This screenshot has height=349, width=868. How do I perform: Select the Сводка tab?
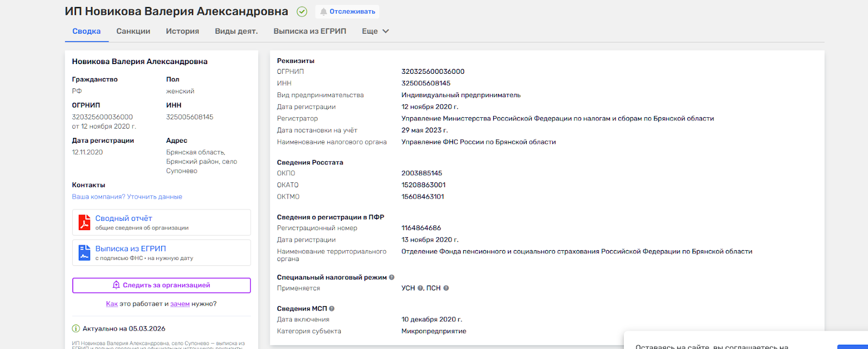87,31
